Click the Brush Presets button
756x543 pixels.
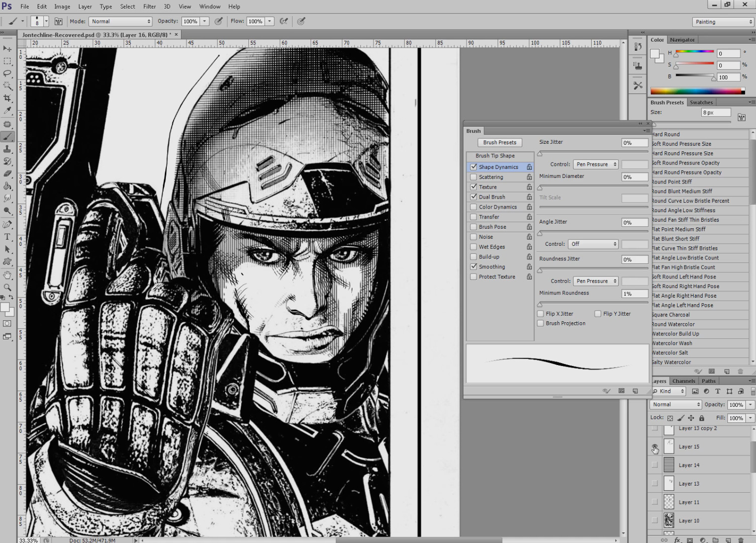[499, 142]
